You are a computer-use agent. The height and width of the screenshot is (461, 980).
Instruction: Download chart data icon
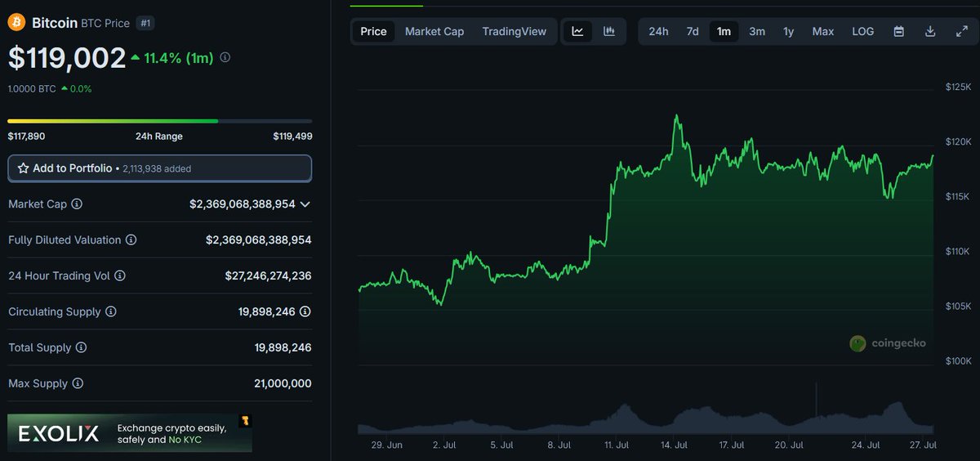pyautogui.click(x=930, y=31)
